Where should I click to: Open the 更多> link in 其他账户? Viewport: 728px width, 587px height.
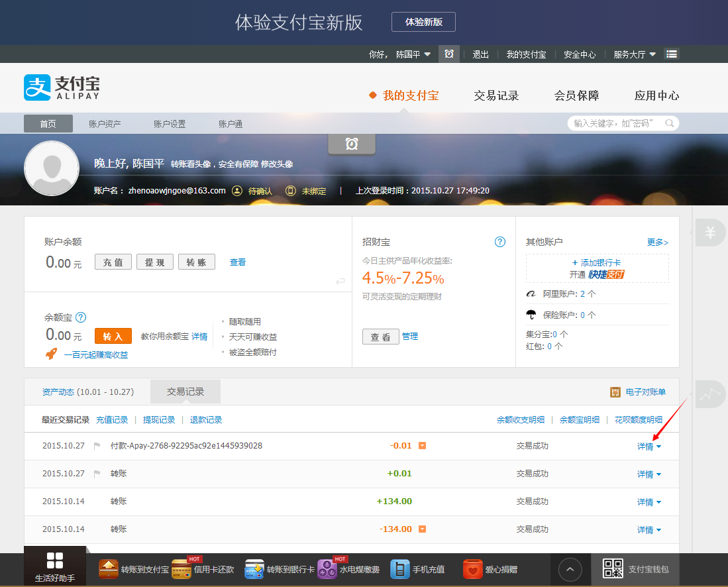[658, 242]
